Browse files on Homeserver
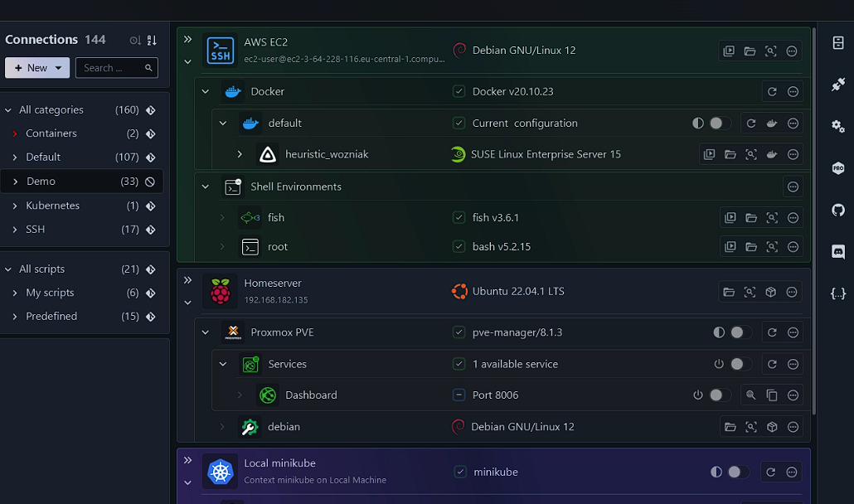This screenshot has width=854, height=504. [729, 293]
